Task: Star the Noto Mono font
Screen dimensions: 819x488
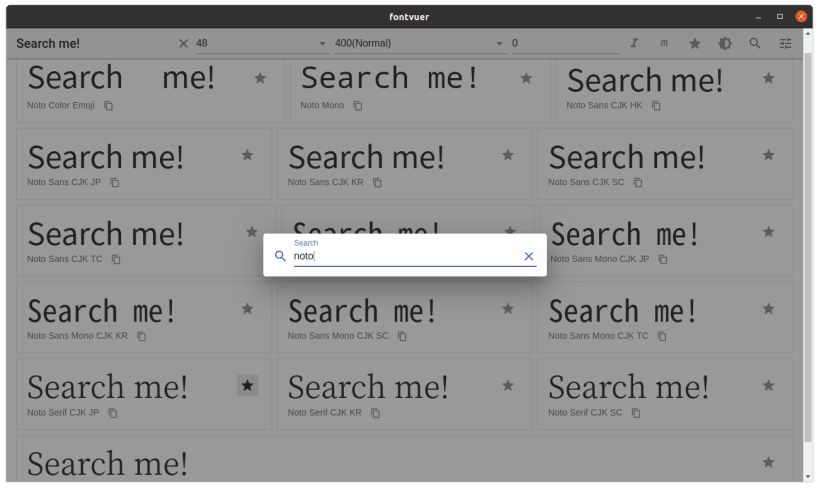Action: [x=526, y=78]
